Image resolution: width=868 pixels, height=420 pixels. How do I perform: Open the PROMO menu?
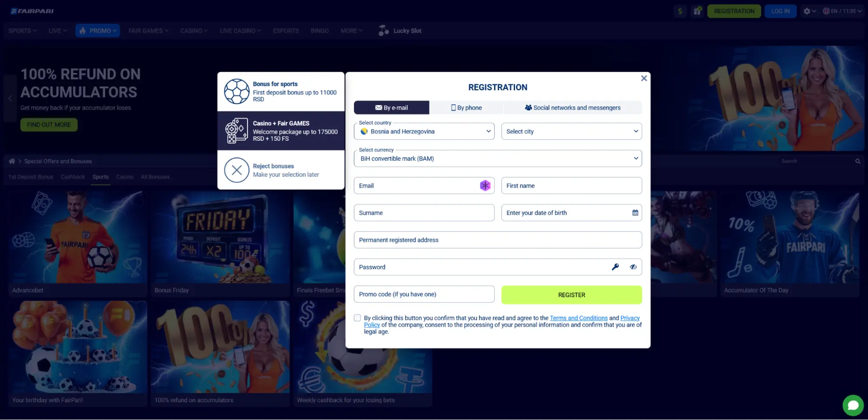tap(98, 31)
